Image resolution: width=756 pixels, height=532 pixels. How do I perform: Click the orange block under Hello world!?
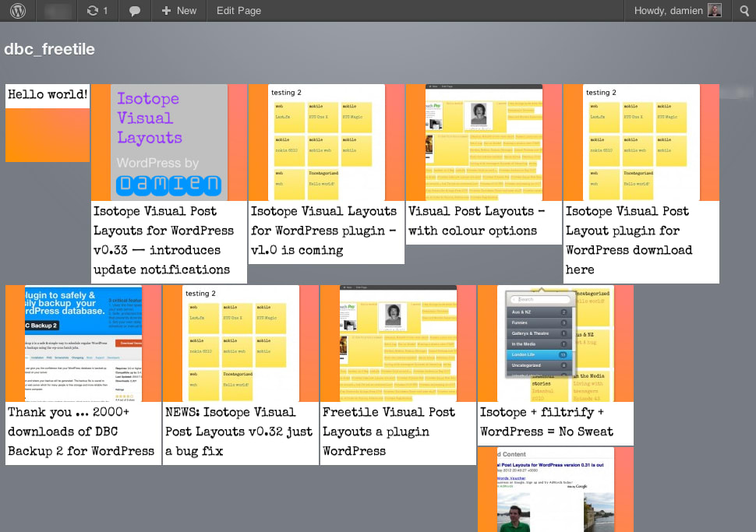click(x=48, y=135)
